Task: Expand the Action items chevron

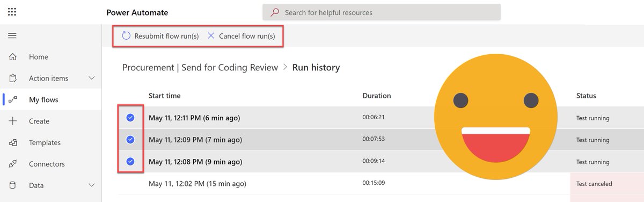Action: (x=92, y=78)
